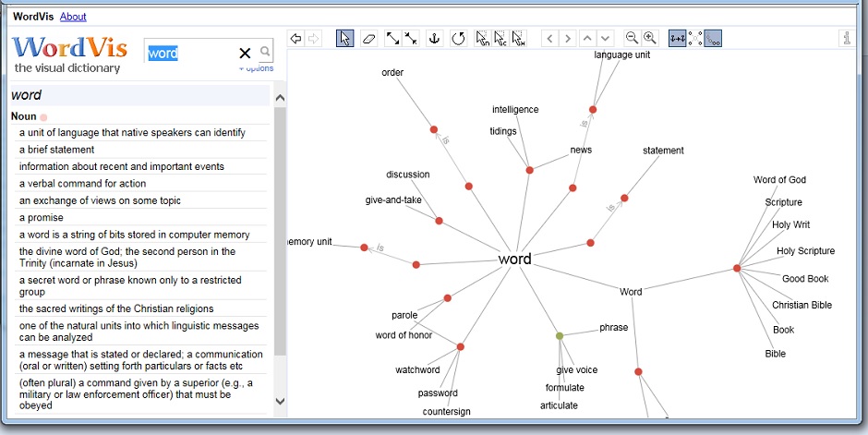Select definition 'a brief statement'
The height and width of the screenshot is (435, 868).
(57, 150)
